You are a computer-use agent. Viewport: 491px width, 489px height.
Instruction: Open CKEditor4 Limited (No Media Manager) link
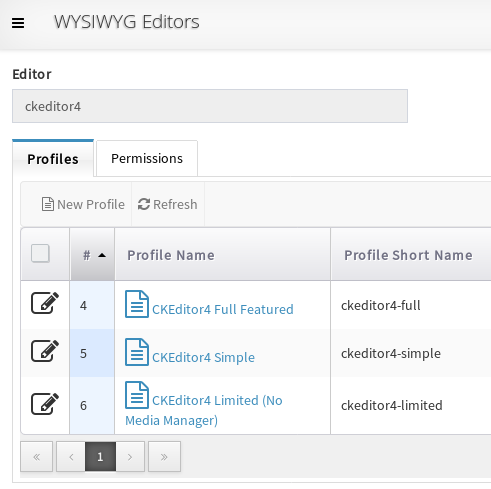tap(204, 410)
